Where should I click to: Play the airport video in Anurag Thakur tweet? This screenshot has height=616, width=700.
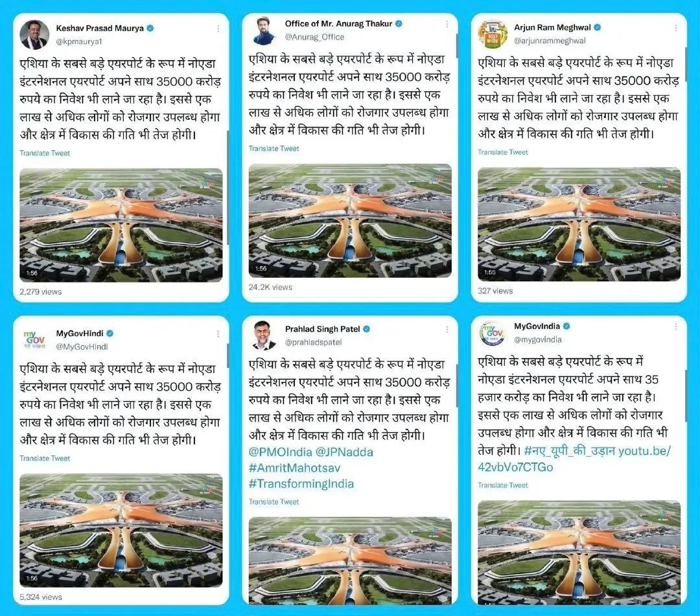(x=350, y=221)
